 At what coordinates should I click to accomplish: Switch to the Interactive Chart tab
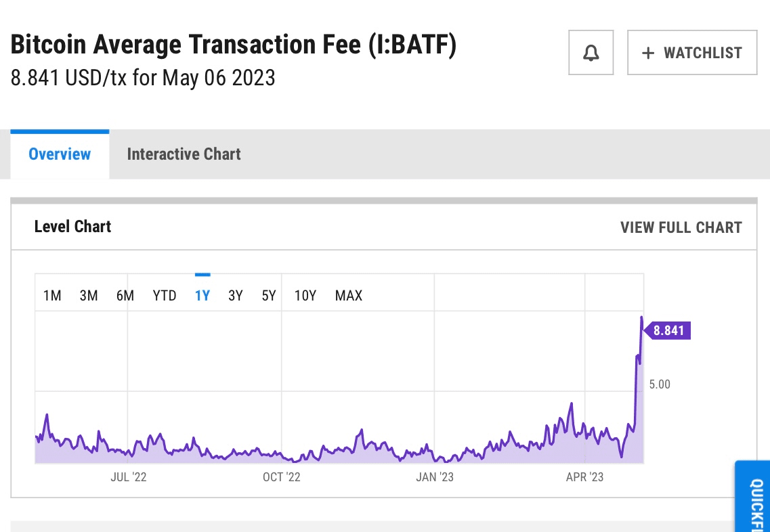click(x=184, y=154)
